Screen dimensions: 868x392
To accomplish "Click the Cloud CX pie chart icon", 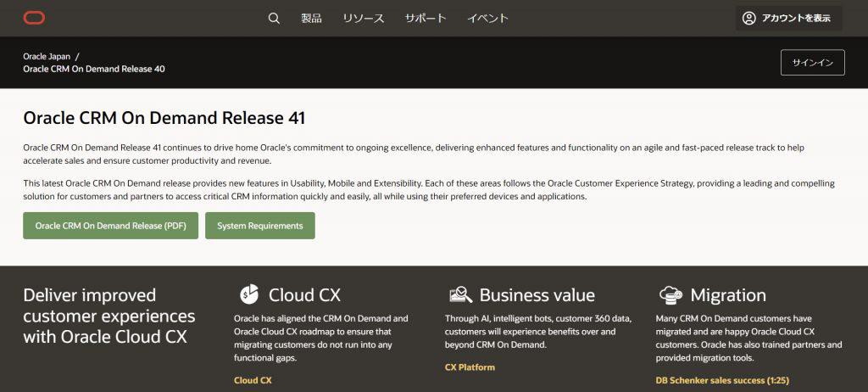I will 249,294.
